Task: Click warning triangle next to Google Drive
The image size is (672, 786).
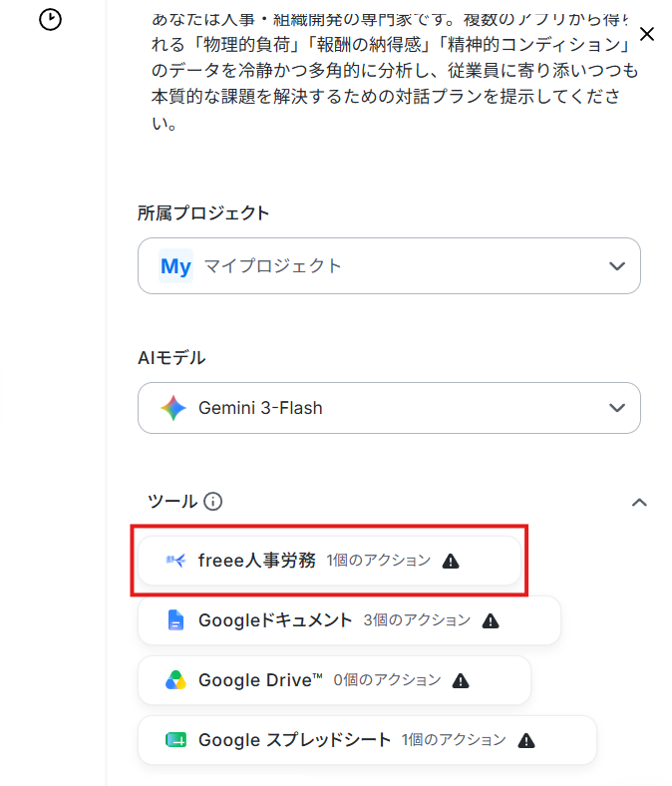Action: [x=461, y=680]
